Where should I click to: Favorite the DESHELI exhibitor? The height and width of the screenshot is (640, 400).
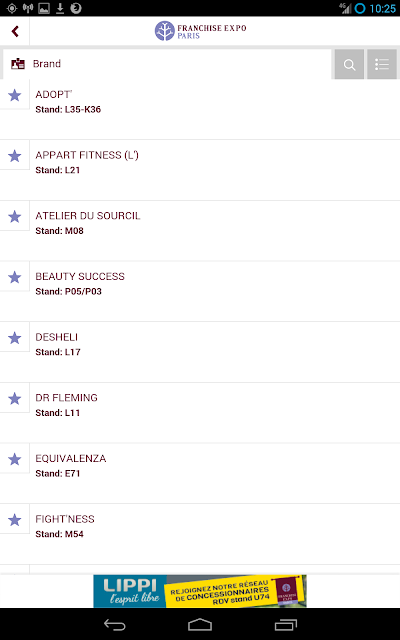(x=15, y=338)
